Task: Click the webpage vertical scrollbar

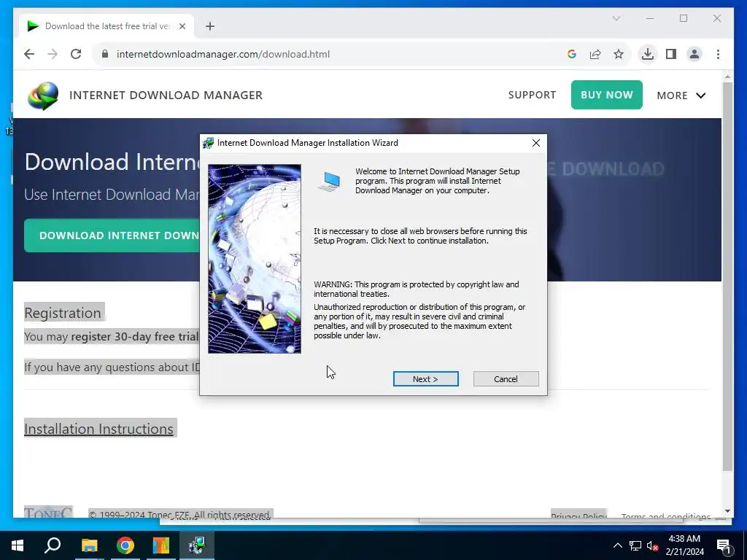Action: [727, 276]
